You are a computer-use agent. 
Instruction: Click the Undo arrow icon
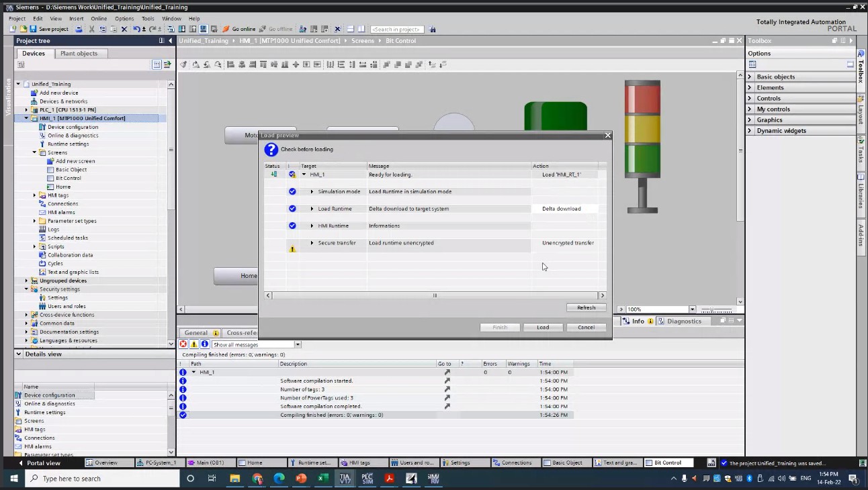pos(136,29)
